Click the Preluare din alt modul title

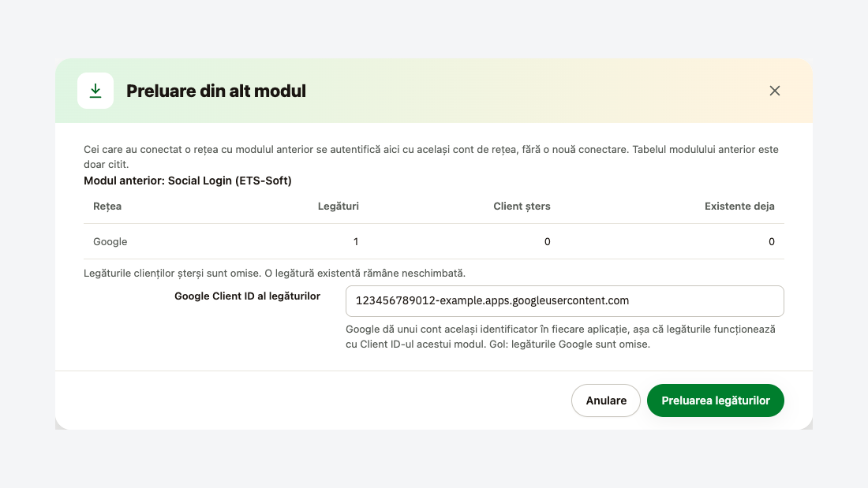[216, 91]
